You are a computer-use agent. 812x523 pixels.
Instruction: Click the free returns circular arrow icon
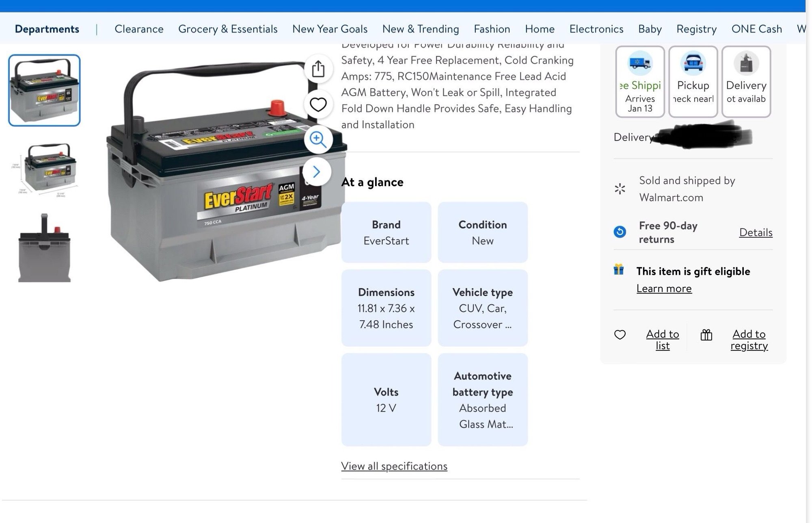point(620,232)
